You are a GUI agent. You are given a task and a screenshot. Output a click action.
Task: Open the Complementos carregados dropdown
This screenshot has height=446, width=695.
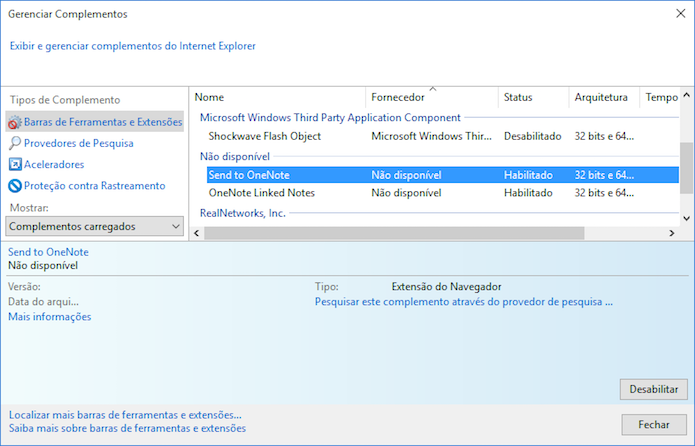coord(94,226)
